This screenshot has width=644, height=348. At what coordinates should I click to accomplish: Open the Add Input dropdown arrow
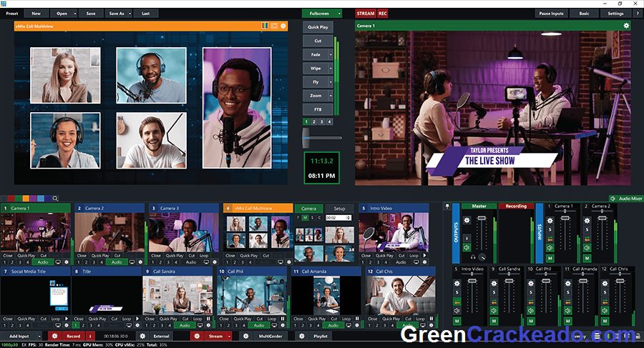coord(40,335)
